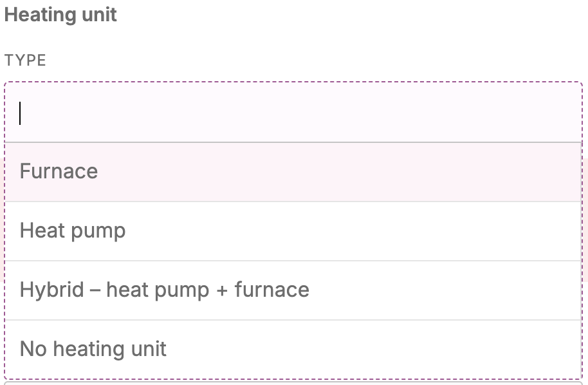588x385 pixels.
Task: Click the TYPE field label
Action: tap(25, 60)
